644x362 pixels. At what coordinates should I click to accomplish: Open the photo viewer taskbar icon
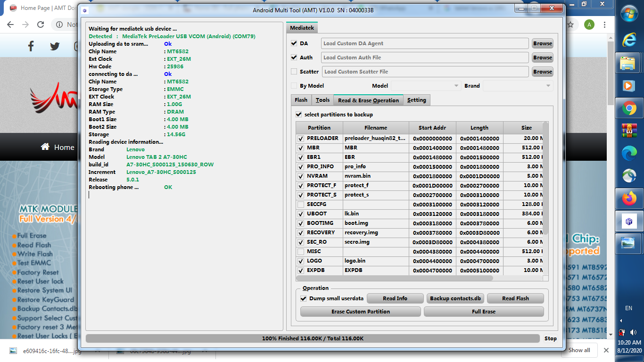tap(629, 243)
